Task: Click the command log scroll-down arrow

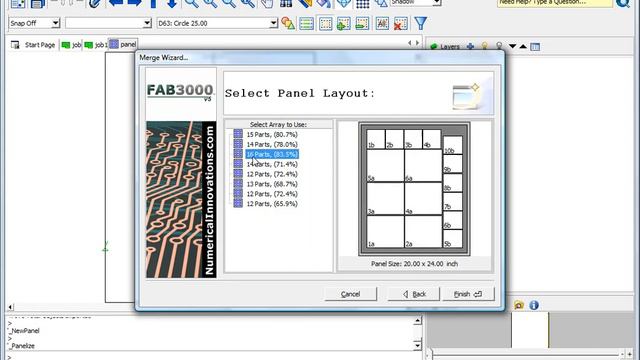Action: (x=417, y=345)
